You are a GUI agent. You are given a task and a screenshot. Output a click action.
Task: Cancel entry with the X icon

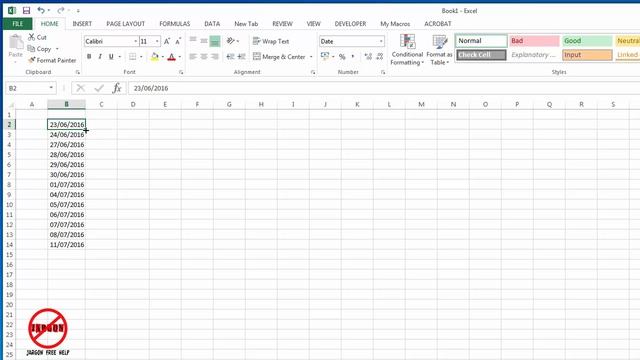click(x=80, y=88)
